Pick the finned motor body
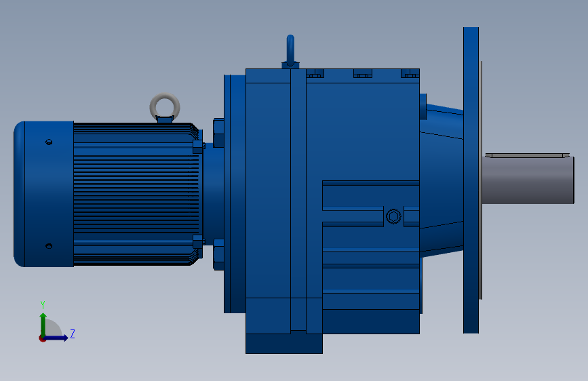Image resolution: width=588 pixels, height=381 pixels. coord(137,194)
